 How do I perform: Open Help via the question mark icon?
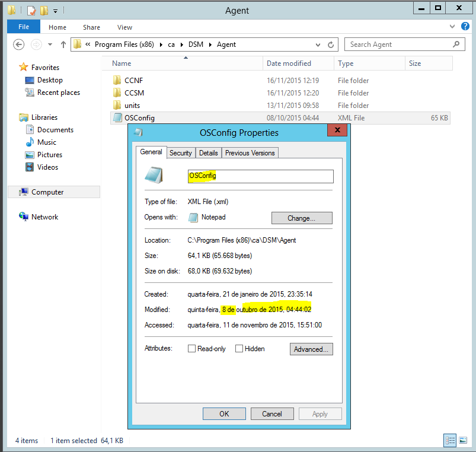pos(465,27)
